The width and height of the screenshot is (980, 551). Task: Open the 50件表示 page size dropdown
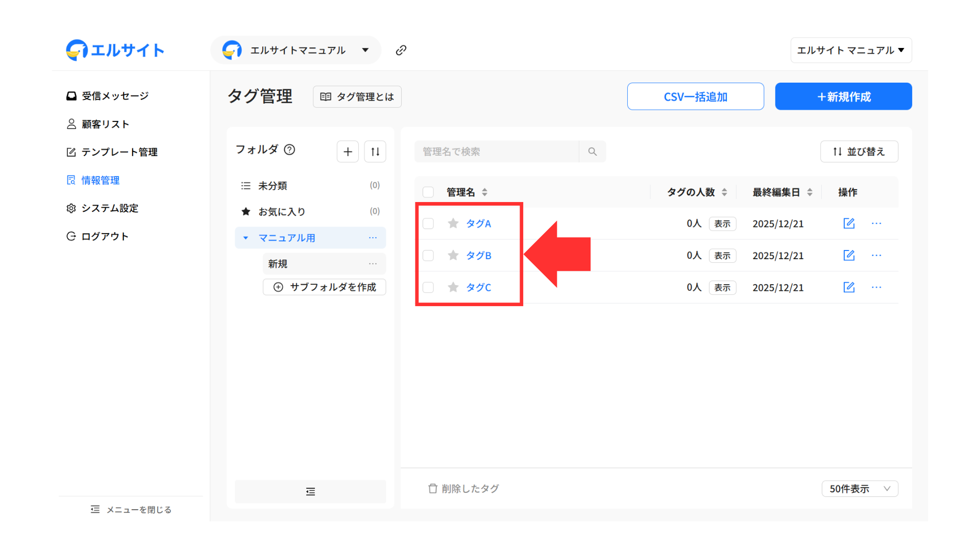coord(860,489)
